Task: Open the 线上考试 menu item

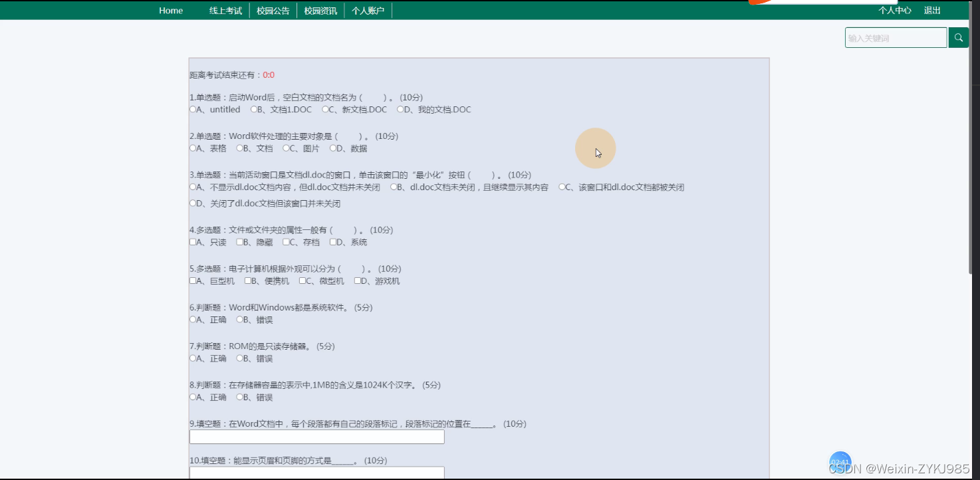Action: tap(226, 11)
